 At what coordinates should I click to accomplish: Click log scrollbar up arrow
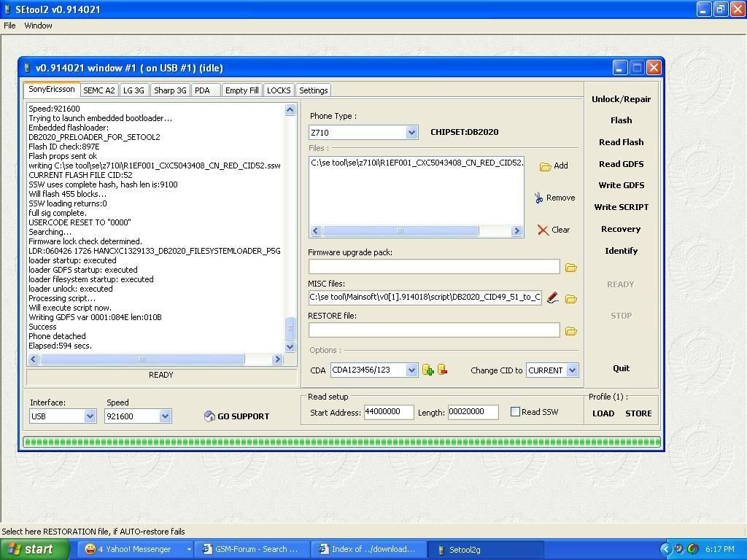(x=290, y=110)
